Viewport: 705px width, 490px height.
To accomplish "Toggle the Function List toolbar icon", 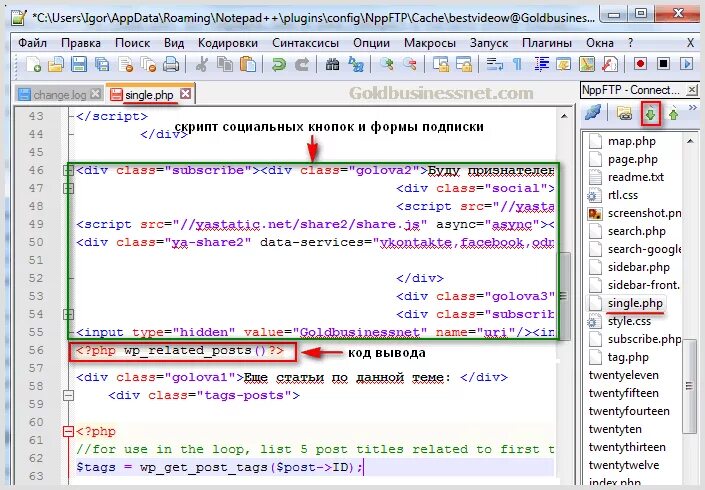I will click(x=610, y=64).
